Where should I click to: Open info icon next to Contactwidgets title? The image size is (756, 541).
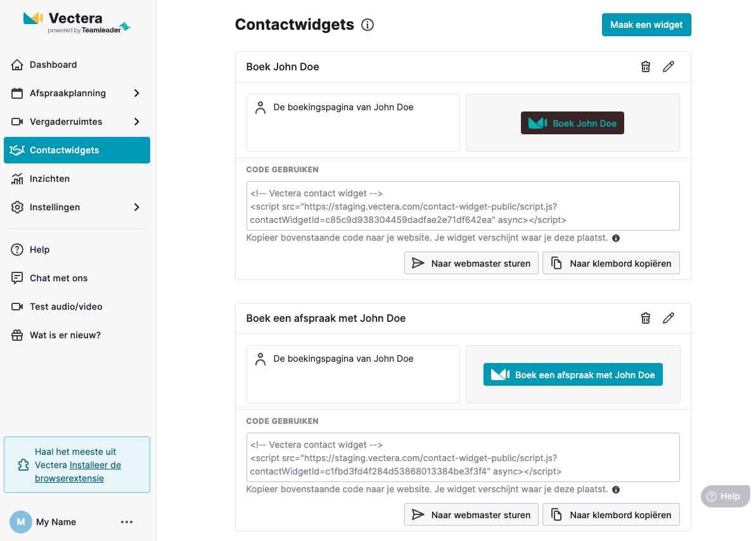pos(368,25)
